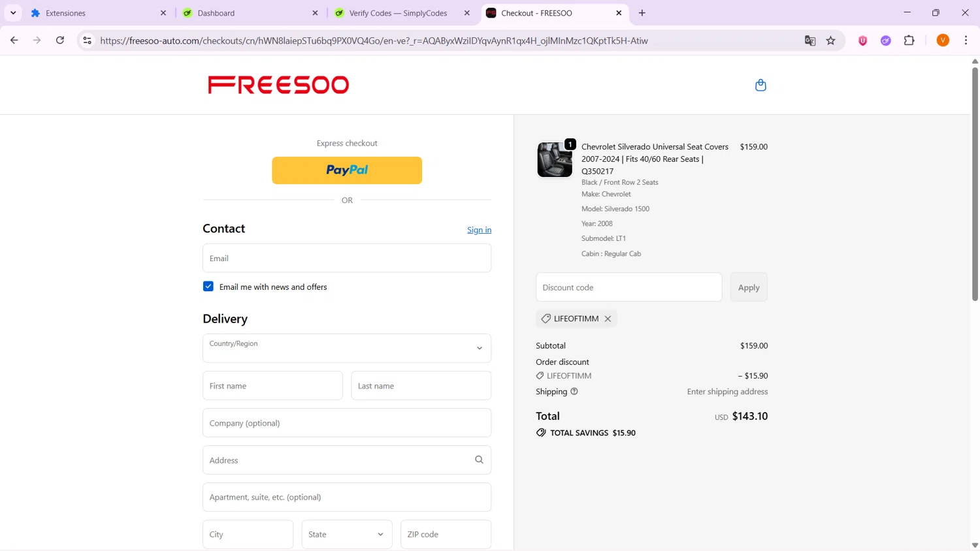The width and height of the screenshot is (980, 551).
Task: Focus the Discount code field
Action: (x=629, y=287)
